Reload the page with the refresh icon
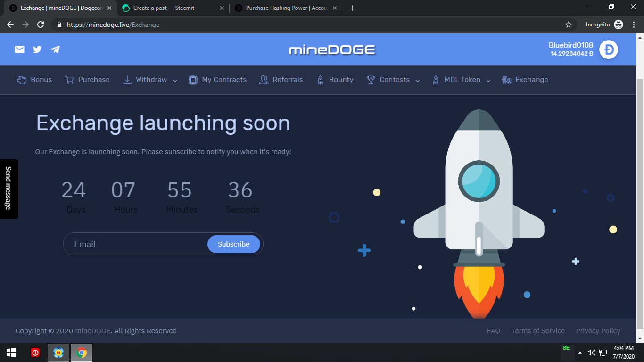644x362 pixels. point(41,25)
